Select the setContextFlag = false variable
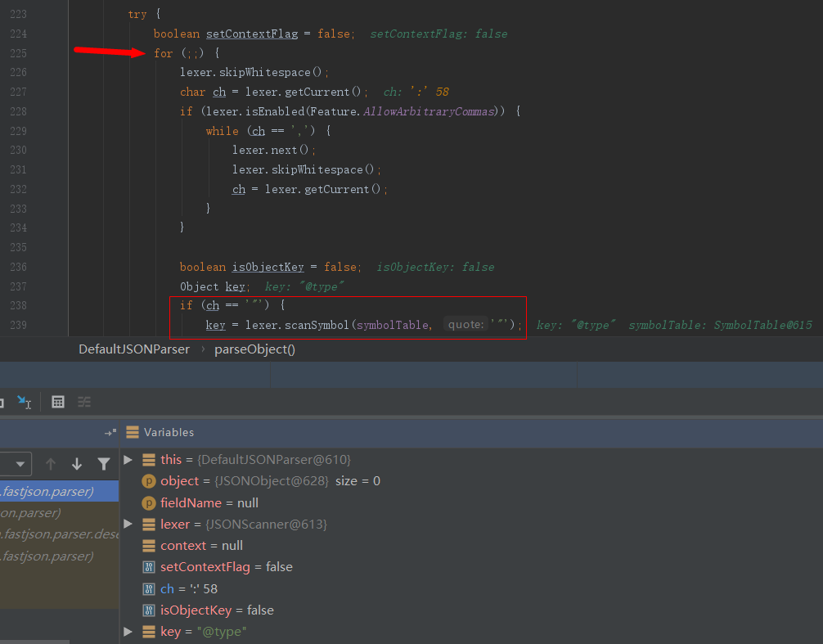This screenshot has width=823, height=644. (x=226, y=567)
